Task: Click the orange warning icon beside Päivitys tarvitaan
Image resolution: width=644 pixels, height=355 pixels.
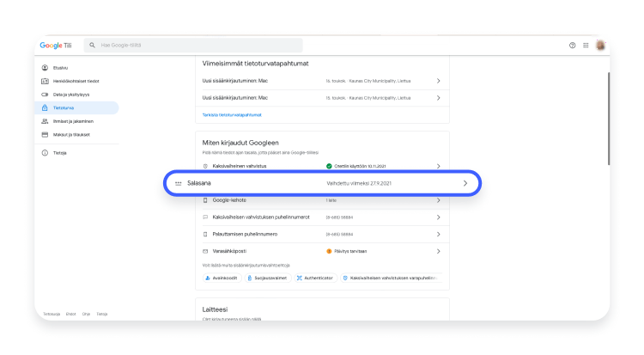Action: click(x=329, y=251)
